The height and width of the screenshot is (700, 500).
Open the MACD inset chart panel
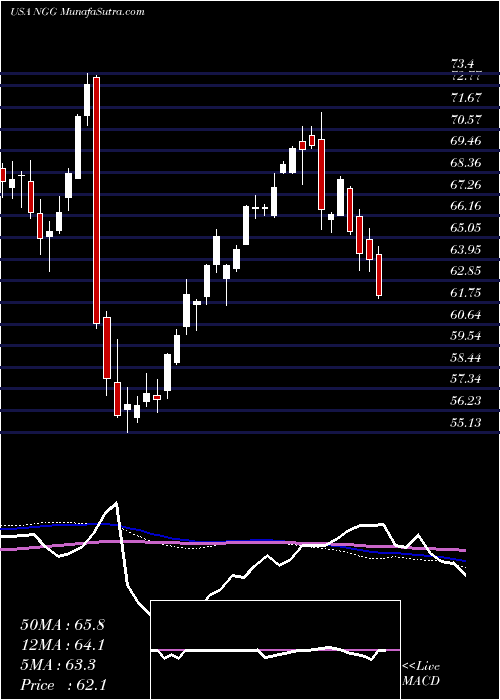coord(275,650)
